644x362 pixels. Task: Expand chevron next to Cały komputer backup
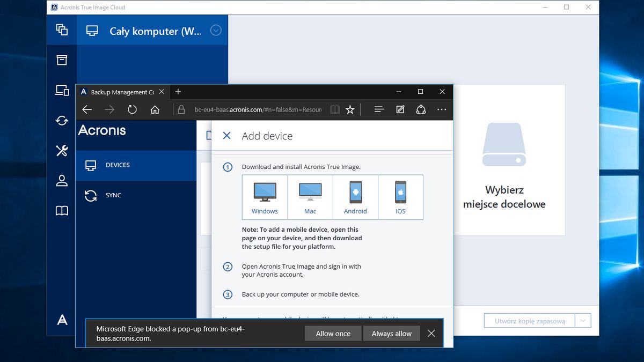216,30
